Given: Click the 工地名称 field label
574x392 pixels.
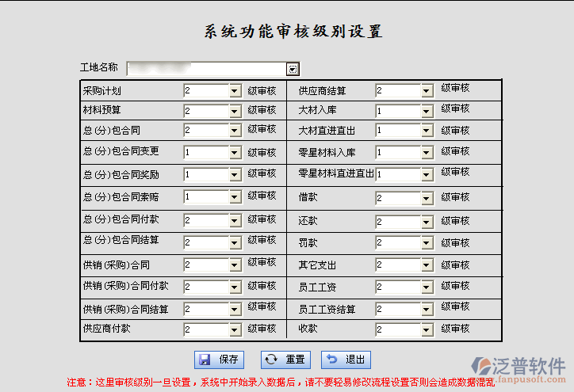Looking at the screenshot, I should tap(99, 67).
